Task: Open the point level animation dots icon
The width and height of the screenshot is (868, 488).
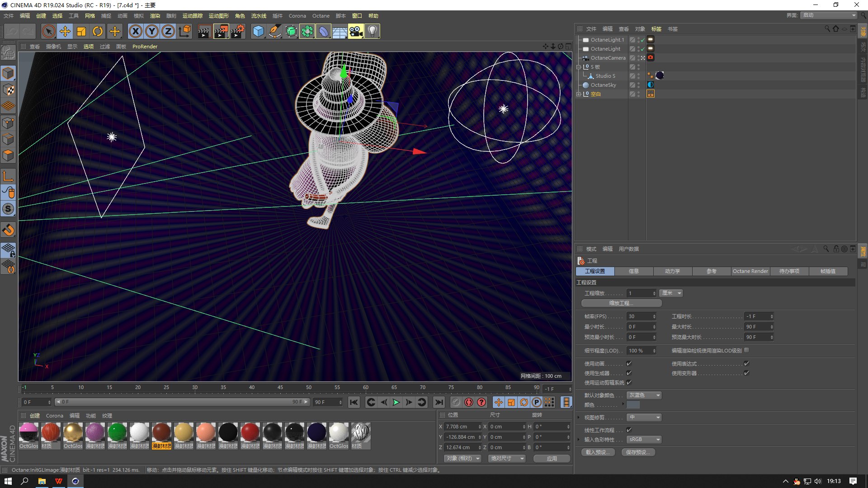Action: point(550,402)
